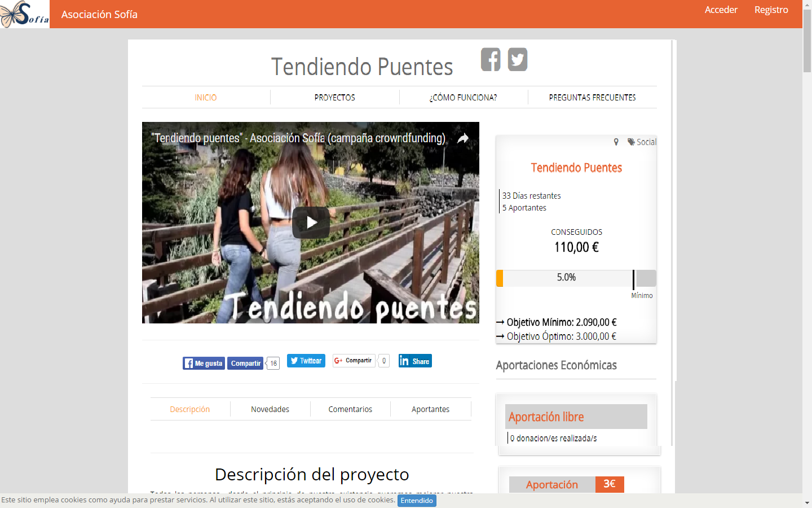The height and width of the screenshot is (508, 812).
Task: View the Aportantes tab
Action: point(430,409)
